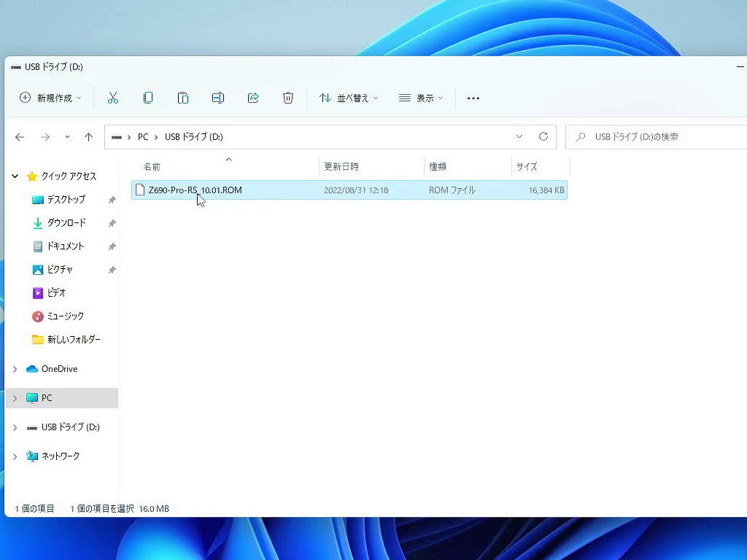Expand the address bar history dropdown
The image size is (747, 560).
pos(519,136)
